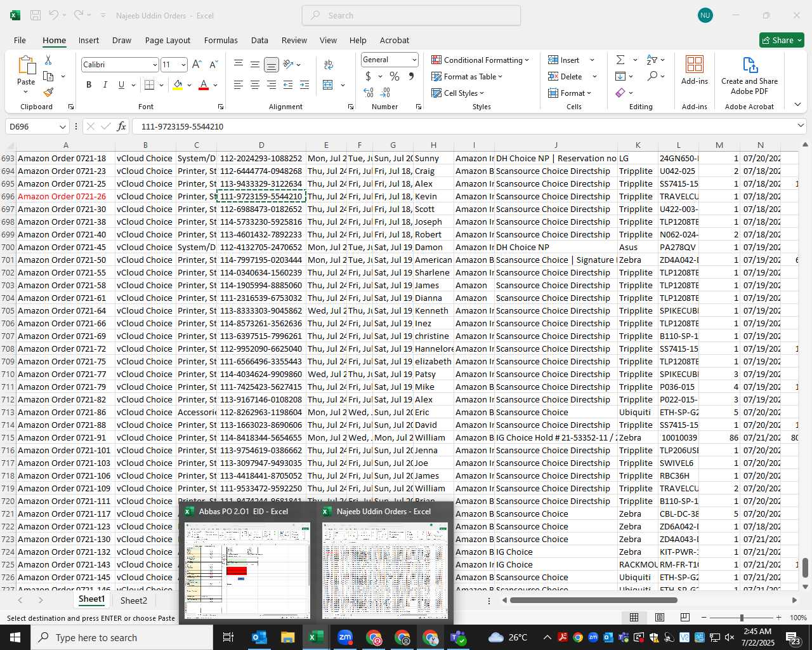
Task: Click the Copy icon in Clipboard
Action: click(x=48, y=76)
